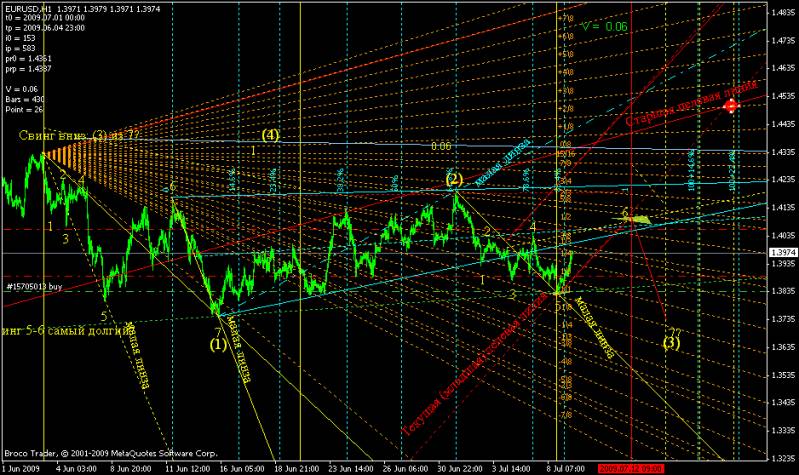Click the '3 Jul 14:00' time axis label
This screenshot has height=475, width=799.
[x=511, y=468]
